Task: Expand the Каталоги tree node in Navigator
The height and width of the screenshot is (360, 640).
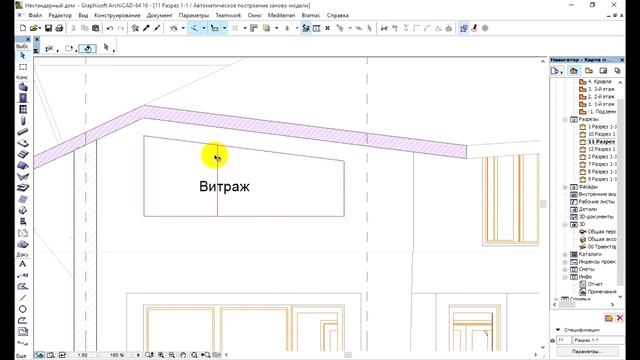Action: click(565, 254)
